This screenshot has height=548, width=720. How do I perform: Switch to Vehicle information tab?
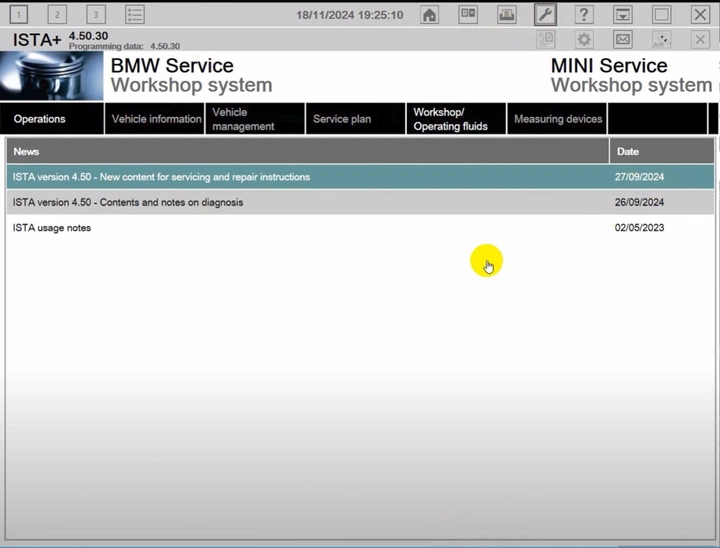[x=155, y=119]
